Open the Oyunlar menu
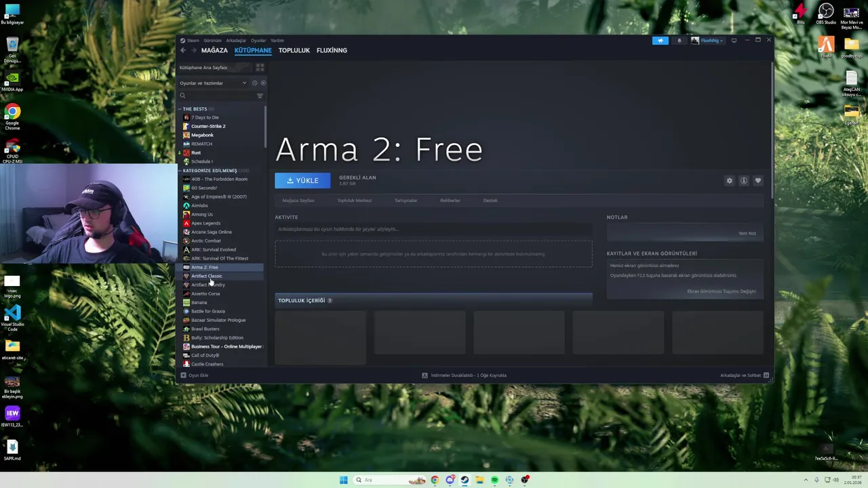Viewport: 868px width, 488px height. (258, 40)
